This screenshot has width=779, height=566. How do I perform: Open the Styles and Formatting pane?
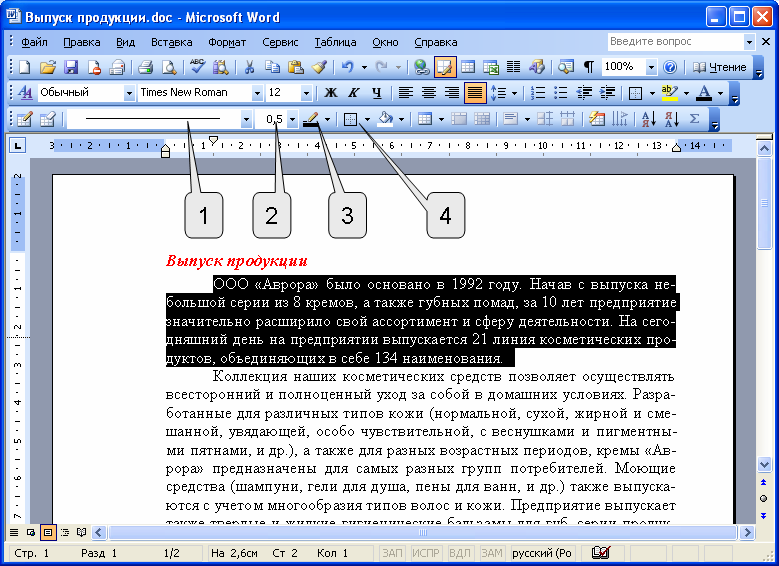pos(25,92)
